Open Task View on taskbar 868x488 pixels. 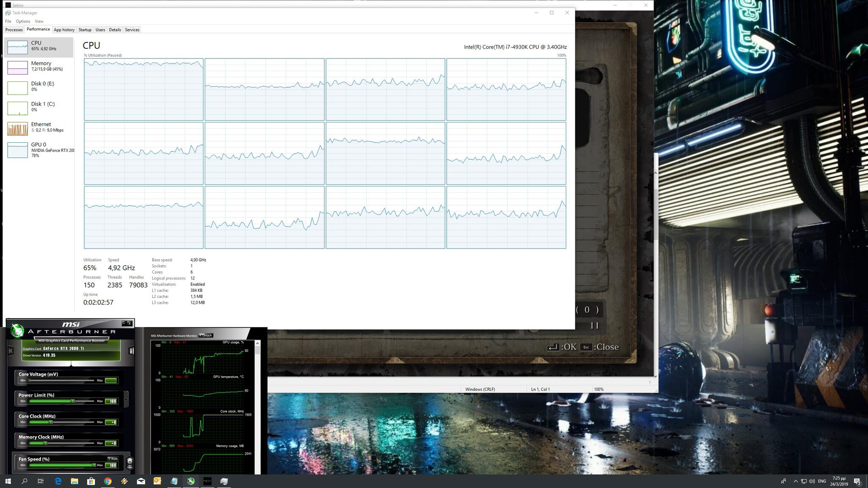coord(41,481)
